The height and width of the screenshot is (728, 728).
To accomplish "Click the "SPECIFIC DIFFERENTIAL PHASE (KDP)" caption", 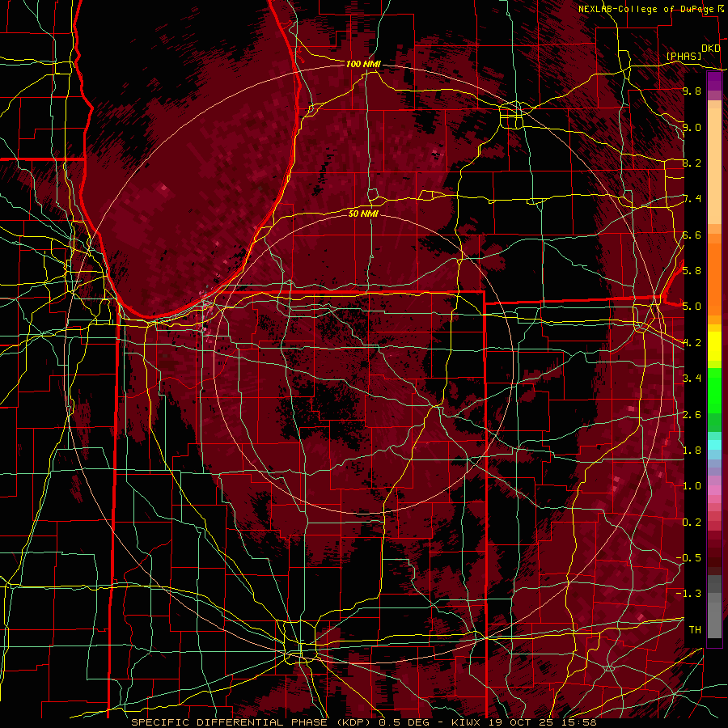I will (x=251, y=722).
